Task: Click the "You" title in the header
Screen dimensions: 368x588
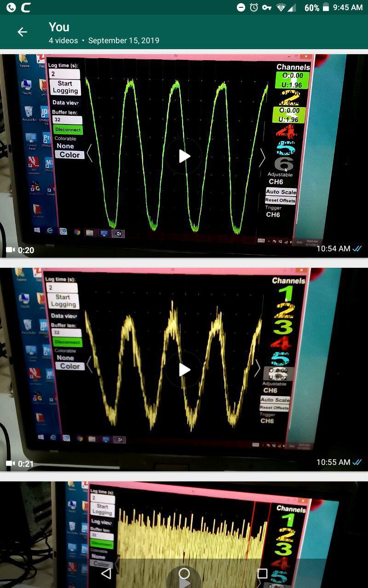Action: pyautogui.click(x=59, y=27)
